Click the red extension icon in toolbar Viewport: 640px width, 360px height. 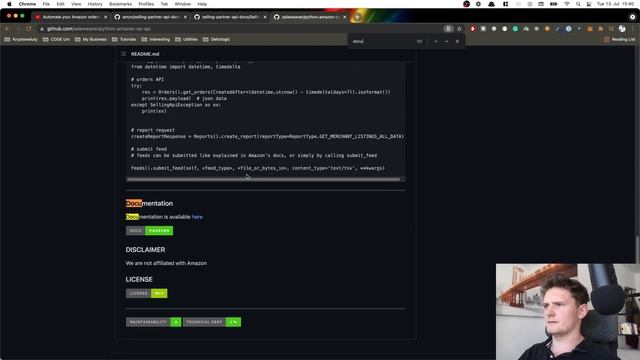tap(473, 29)
